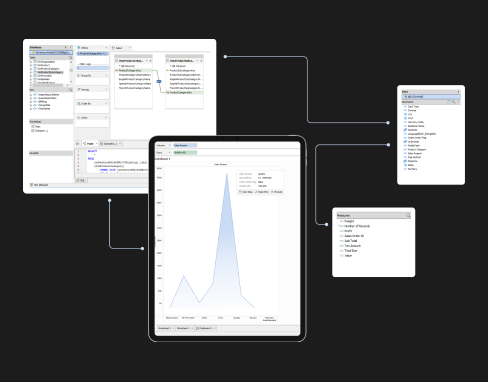This screenshot has height=382, width=488.
Task: Select Number of Records measure
Action: [357, 226]
